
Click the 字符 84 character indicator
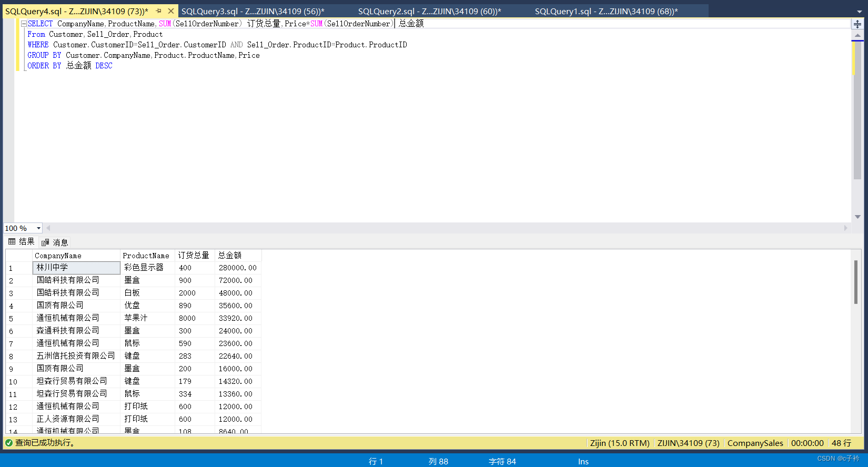point(502,461)
